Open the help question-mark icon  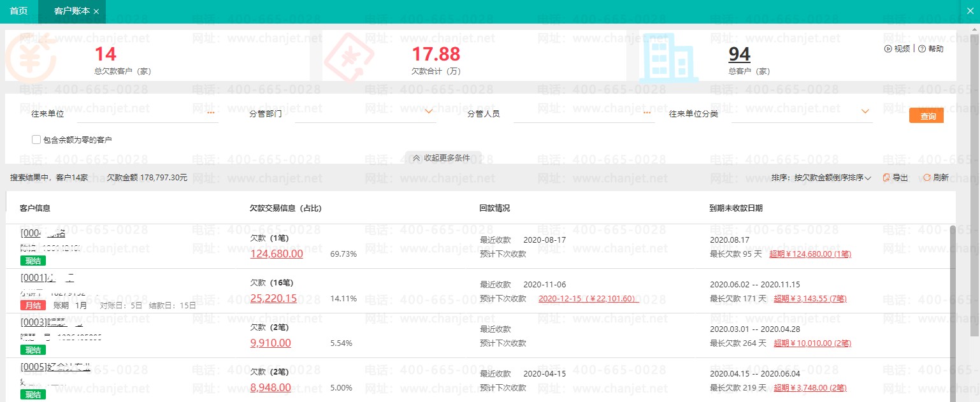pos(921,49)
